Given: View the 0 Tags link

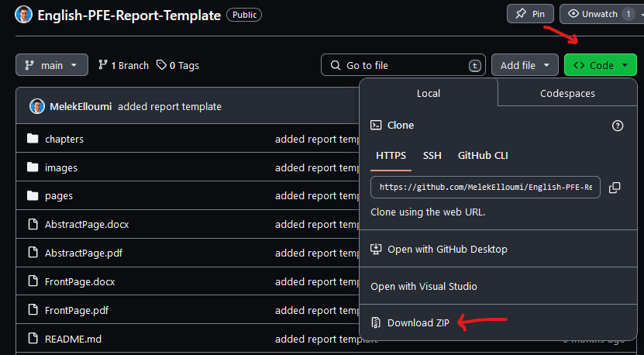Looking at the screenshot, I should point(177,65).
